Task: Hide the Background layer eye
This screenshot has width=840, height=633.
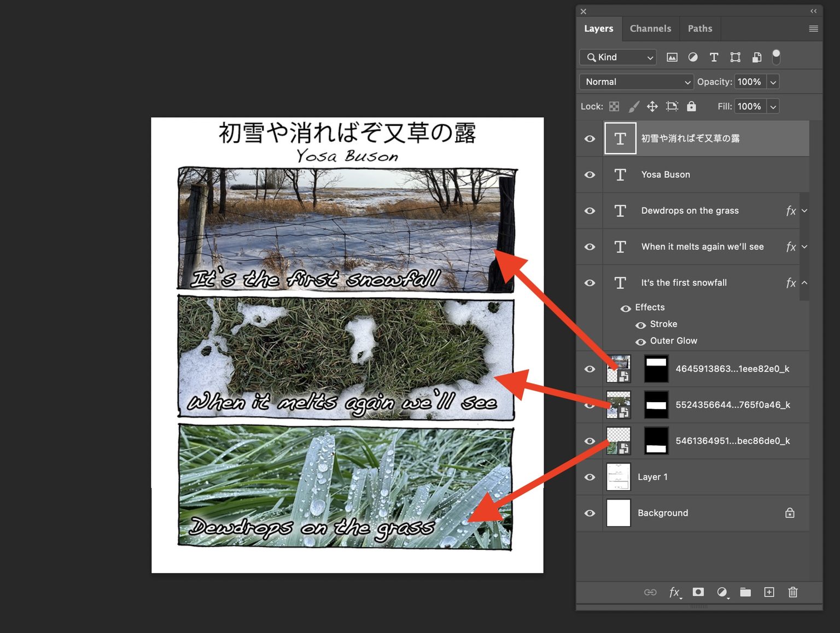Action: [590, 513]
